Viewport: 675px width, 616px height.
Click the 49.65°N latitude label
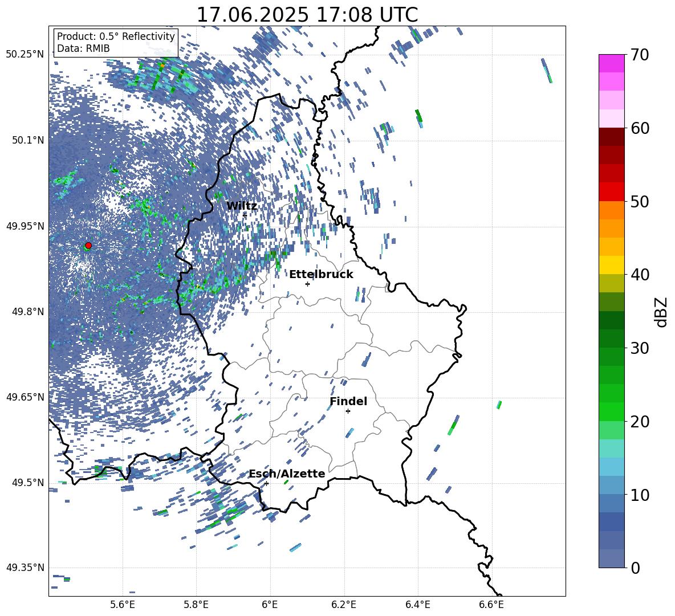(x=25, y=397)
